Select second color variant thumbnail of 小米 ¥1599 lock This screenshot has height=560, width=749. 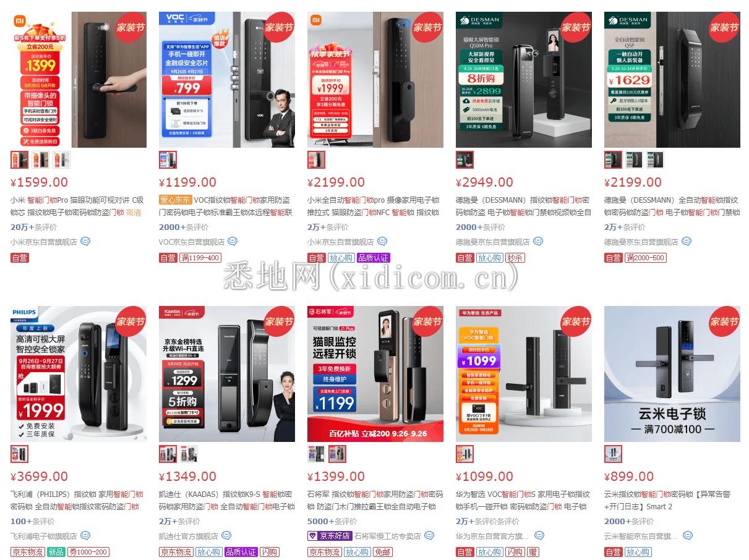(x=41, y=160)
